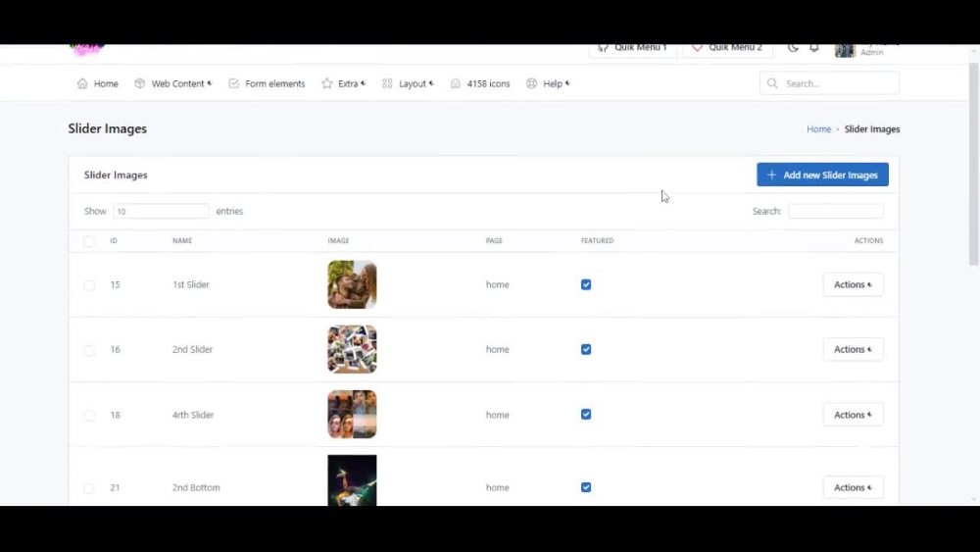Click the Extra star icon
The height and width of the screenshot is (552, 980).
(x=327, y=83)
